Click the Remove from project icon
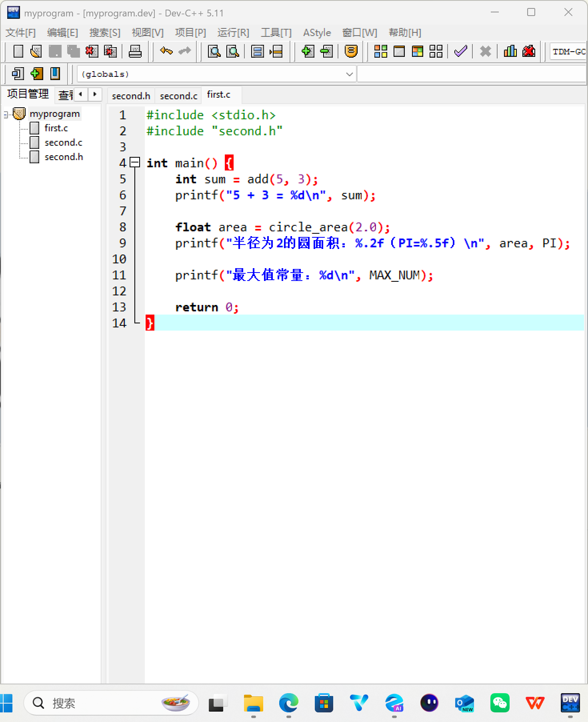This screenshot has width=588, height=722. click(x=326, y=51)
